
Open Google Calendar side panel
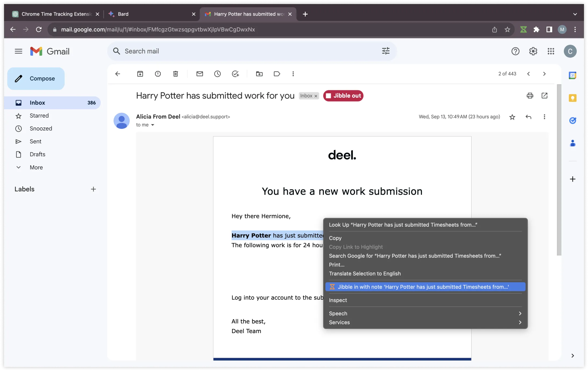[573, 75]
